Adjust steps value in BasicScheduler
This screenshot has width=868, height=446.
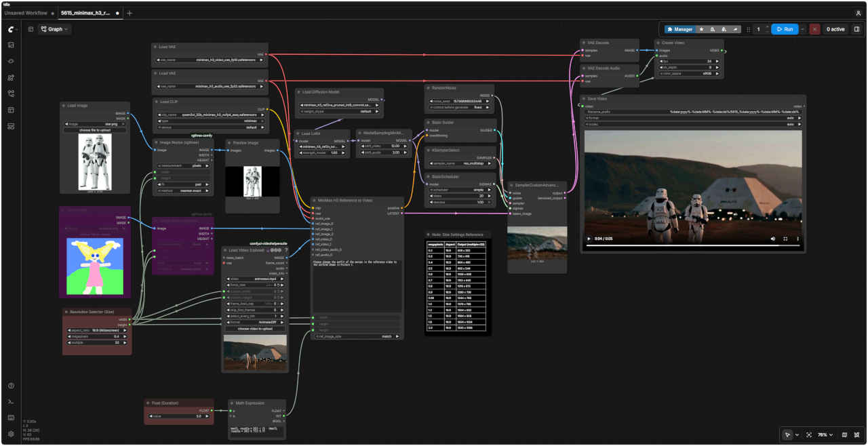pos(462,196)
